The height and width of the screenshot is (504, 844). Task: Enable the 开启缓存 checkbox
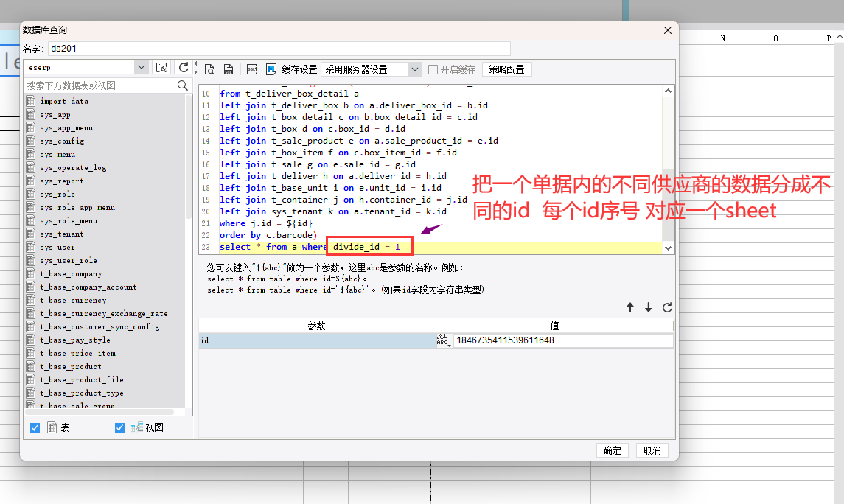433,69
